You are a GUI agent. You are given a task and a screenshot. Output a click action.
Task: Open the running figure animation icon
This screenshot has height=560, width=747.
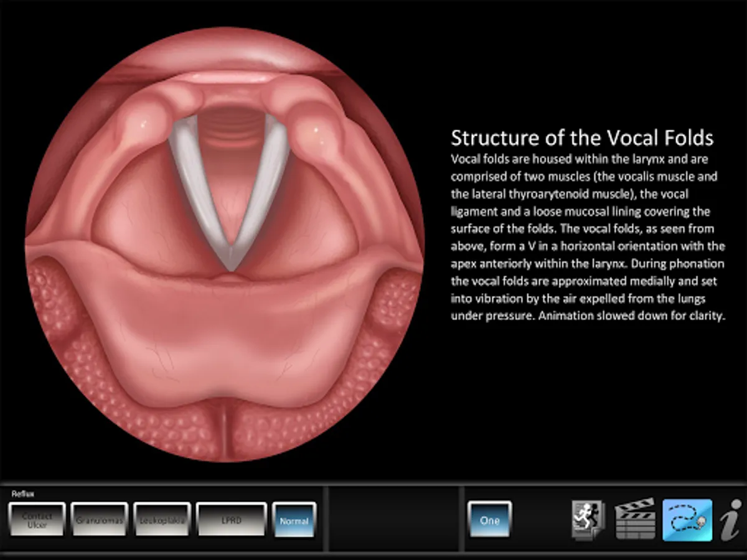pyautogui.click(x=588, y=520)
